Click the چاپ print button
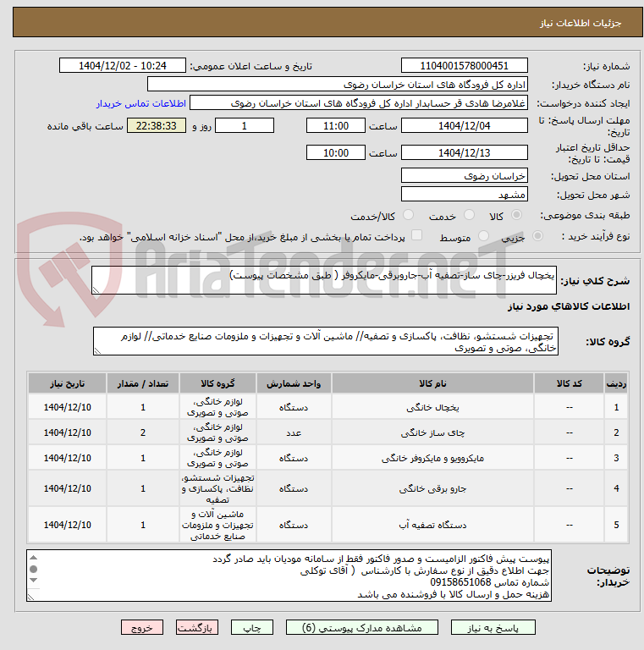Image resolution: width=644 pixels, height=650 pixels. pyautogui.click(x=252, y=628)
